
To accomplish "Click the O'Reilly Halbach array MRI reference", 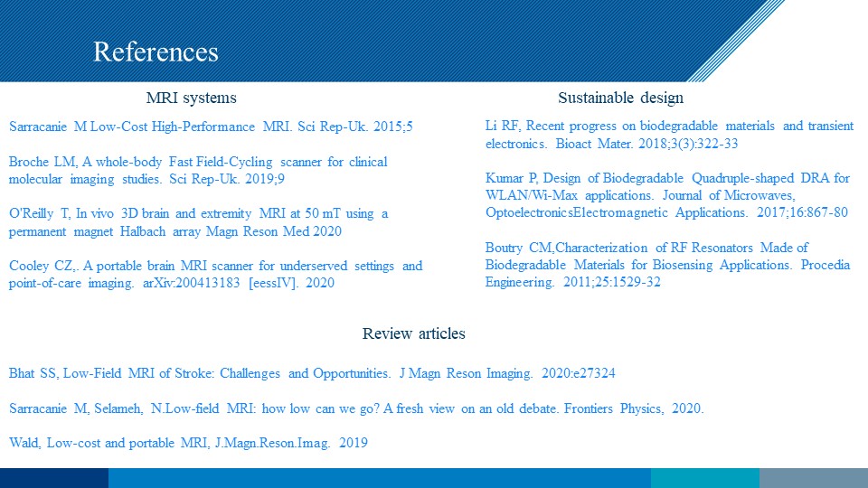I will coord(197,222).
